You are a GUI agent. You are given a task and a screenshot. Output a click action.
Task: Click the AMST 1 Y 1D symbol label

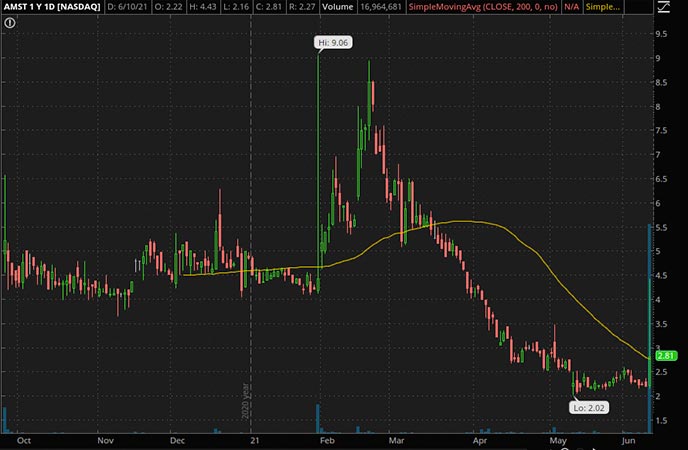(48, 9)
